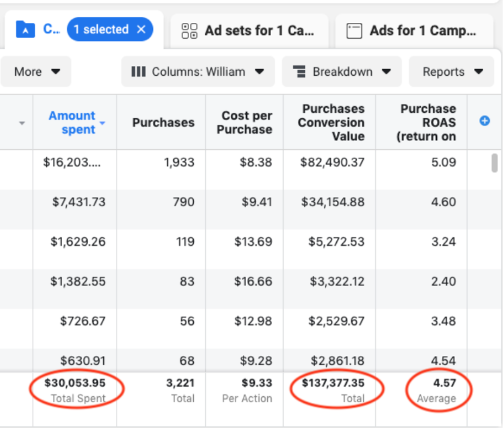Click the $30,053.95 Total Spent value
504x429 pixels.
(75, 383)
